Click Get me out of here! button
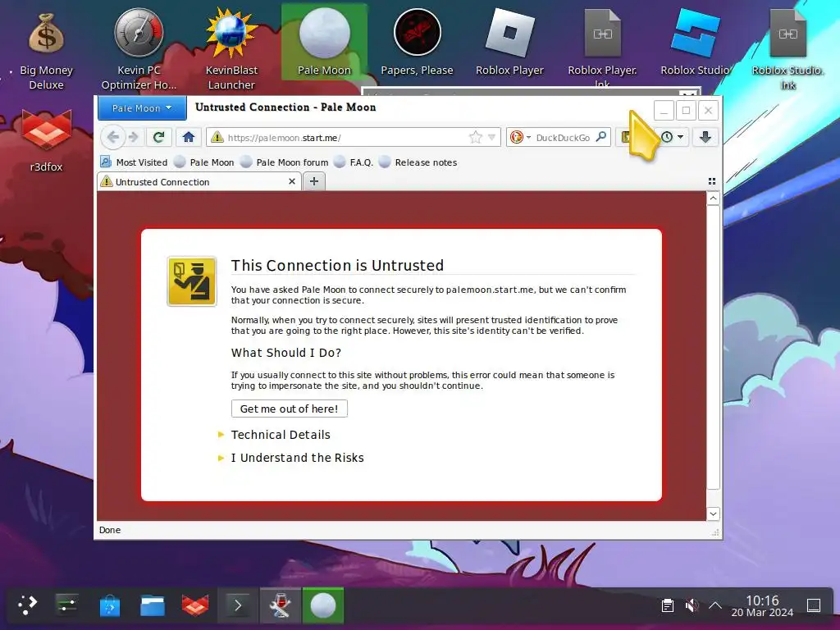 [x=290, y=409]
